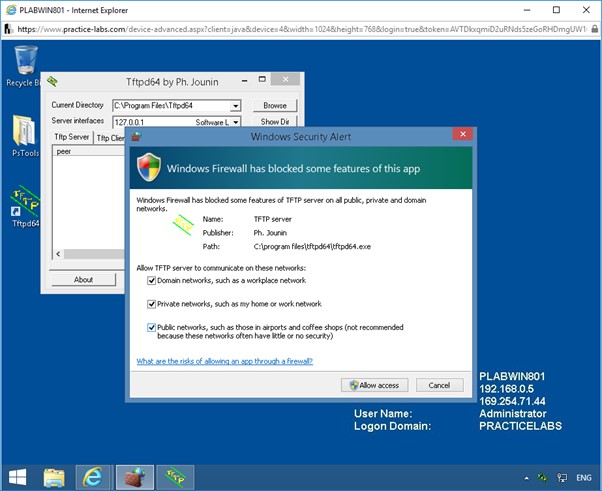Select the Windows Firewall taskbar item

(135, 477)
